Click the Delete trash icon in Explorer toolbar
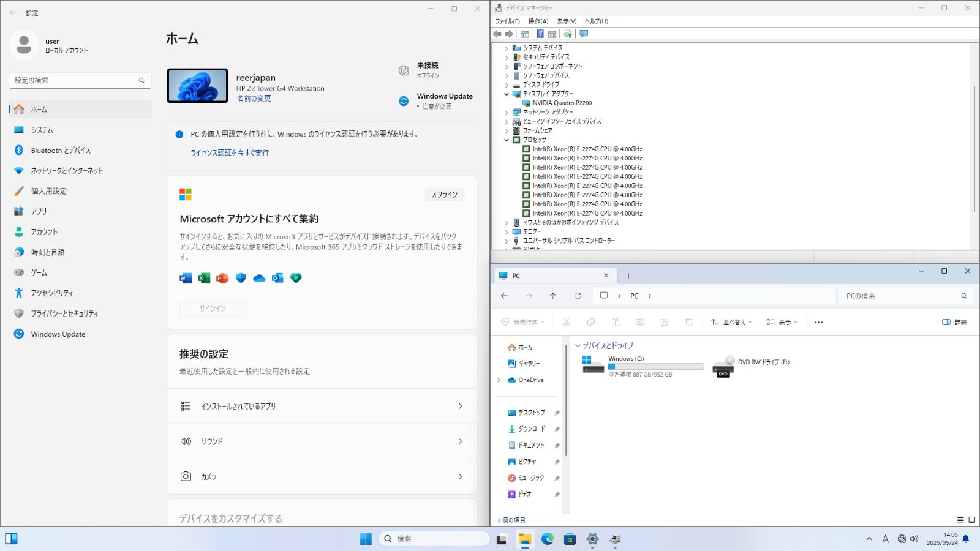Image resolution: width=980 pixels, height=551 pixels. (689, 322)
